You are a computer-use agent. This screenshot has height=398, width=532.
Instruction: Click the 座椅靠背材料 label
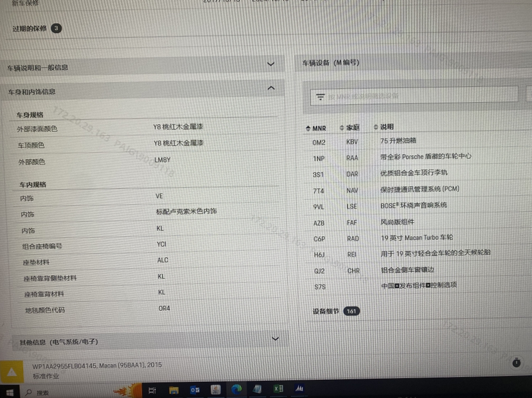pos(44,294)
